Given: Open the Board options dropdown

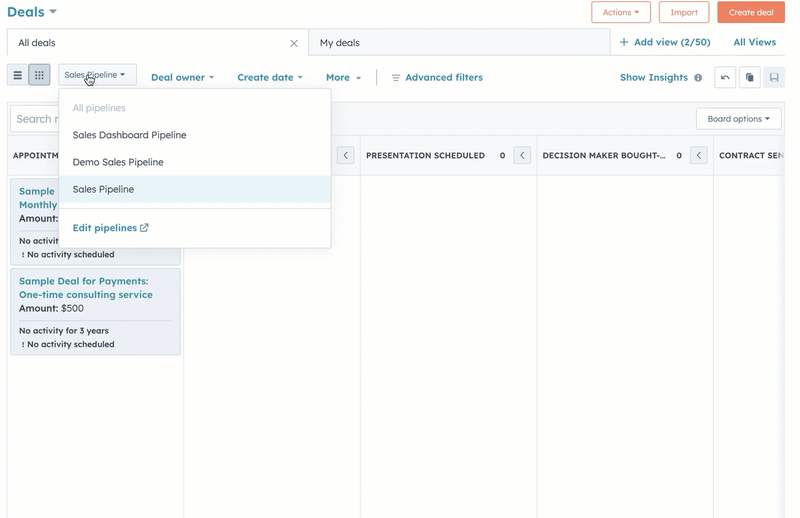Looking at the screenshot, I should tap(738, 119).
